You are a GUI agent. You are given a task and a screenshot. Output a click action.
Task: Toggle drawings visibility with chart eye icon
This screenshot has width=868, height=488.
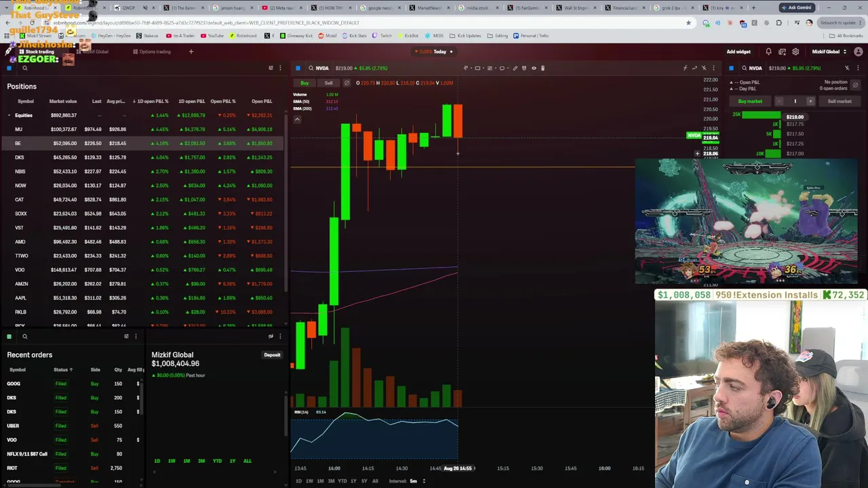tap(534, 68)
